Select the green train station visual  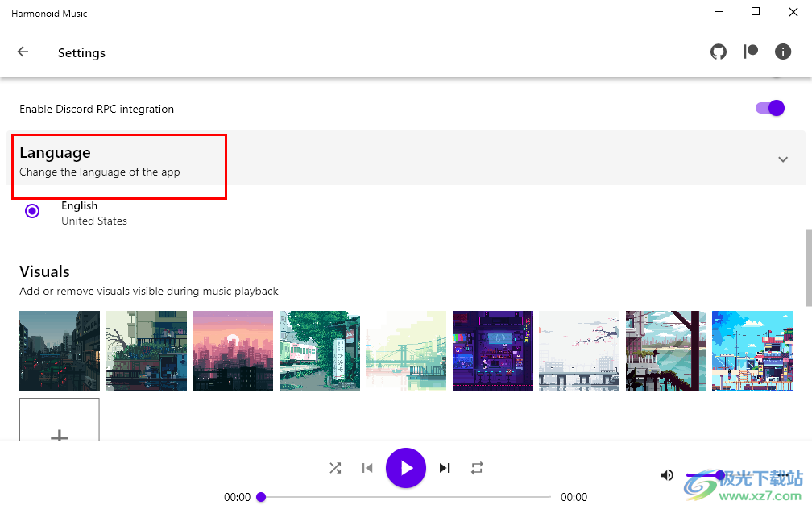(320, 351)
